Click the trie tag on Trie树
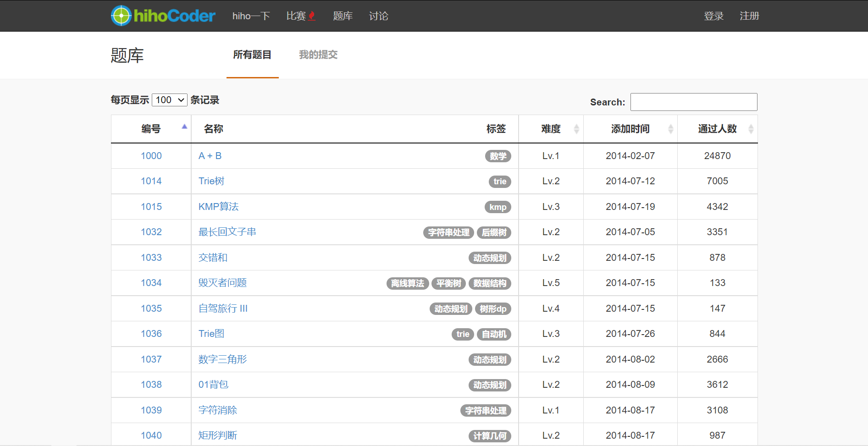Image resolution: width=868 pixels, height=446 pixels. coord(499,182)
